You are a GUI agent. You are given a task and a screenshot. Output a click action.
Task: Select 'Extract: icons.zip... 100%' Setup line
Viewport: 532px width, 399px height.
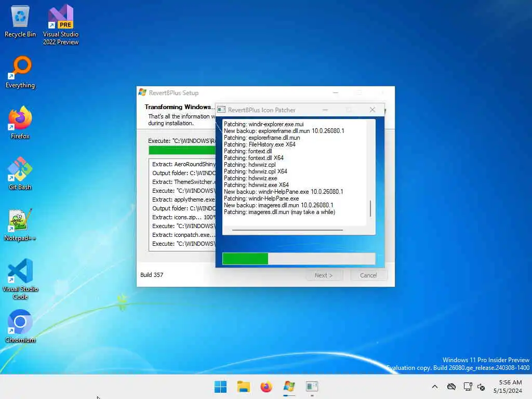click(x=183, y=217)
